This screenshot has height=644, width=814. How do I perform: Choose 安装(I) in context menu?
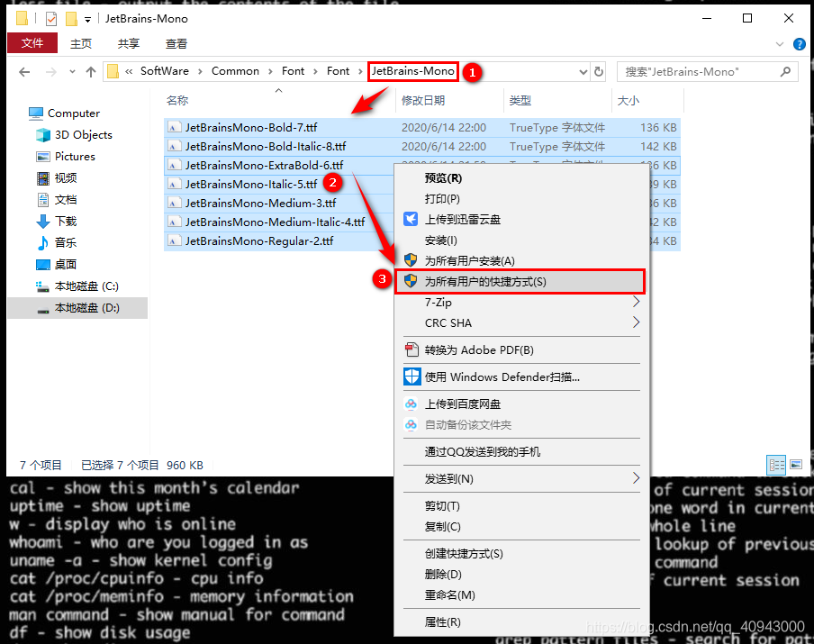tap(521, 240)
